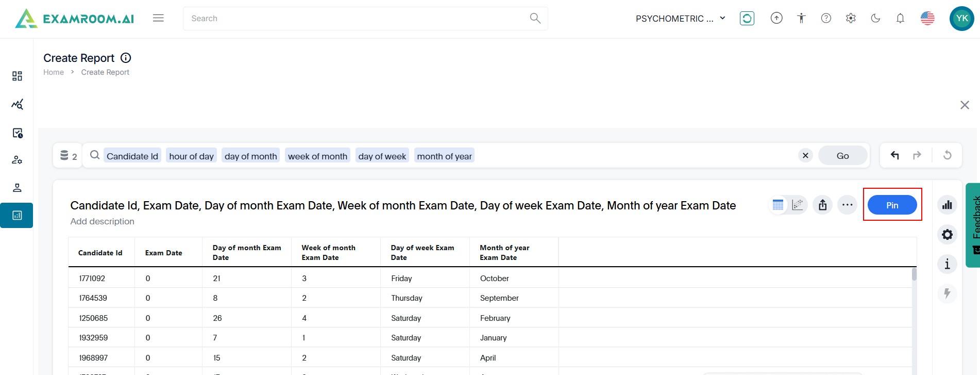This screenshot has height=375, width=980.
Task: Click the blue Pin button
Action: point(892,205)
